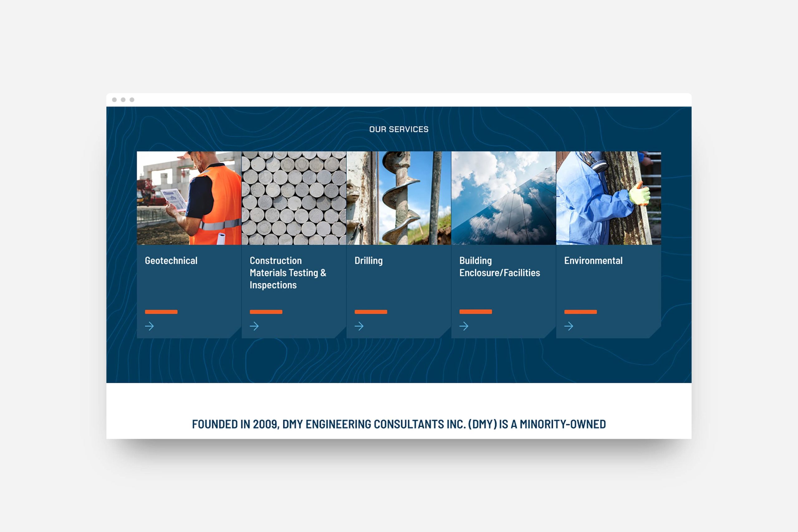The width and height of the screenshot is (798, 532).
Task: Click the first gray window dot
Action: pos(114,100)
